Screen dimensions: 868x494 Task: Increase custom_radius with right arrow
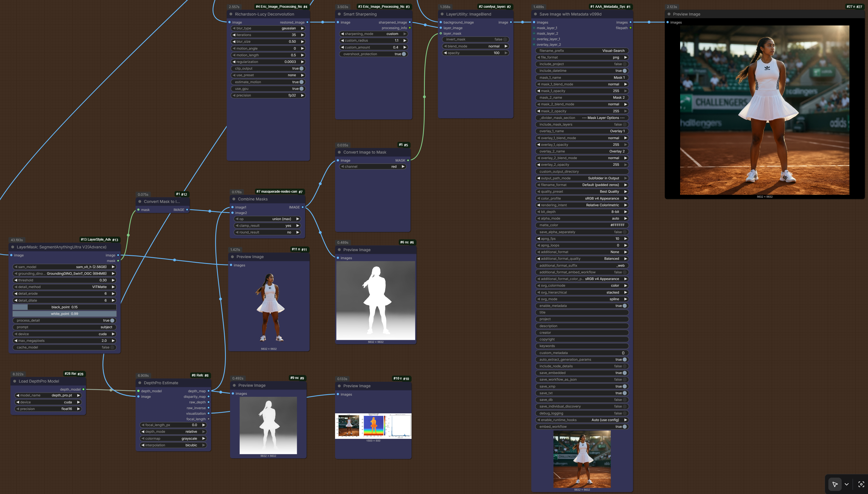pyautogui.click(x=405, y=40)
